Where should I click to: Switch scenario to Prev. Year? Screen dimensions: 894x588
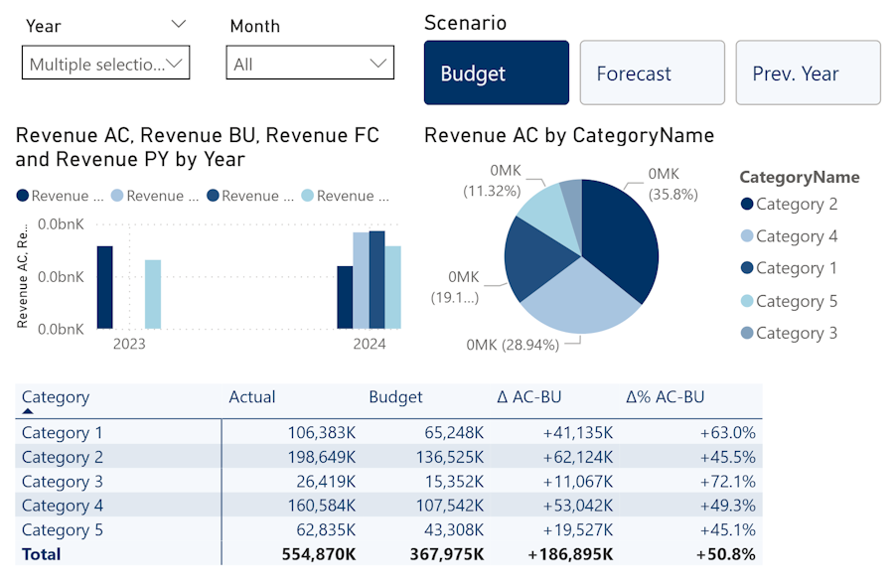pos(808,73)
